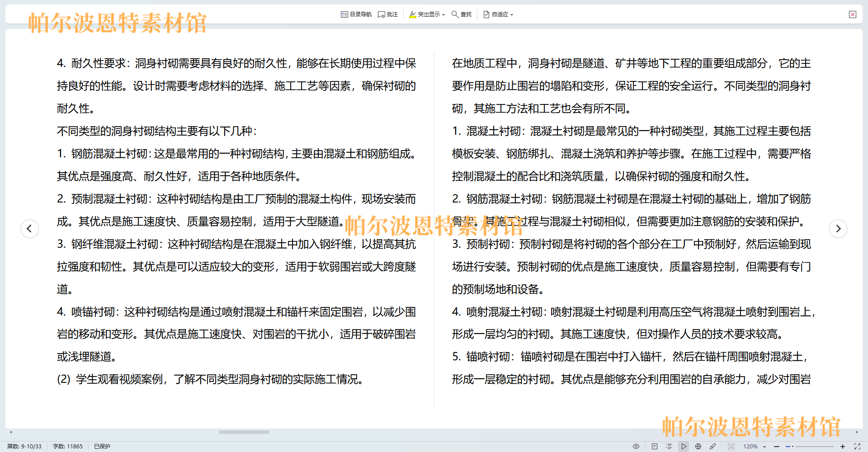Screen dimensions: 868x452
Task: Click the line starting "4. 喷射混凝土衬砌"
Action: [634, 312]
